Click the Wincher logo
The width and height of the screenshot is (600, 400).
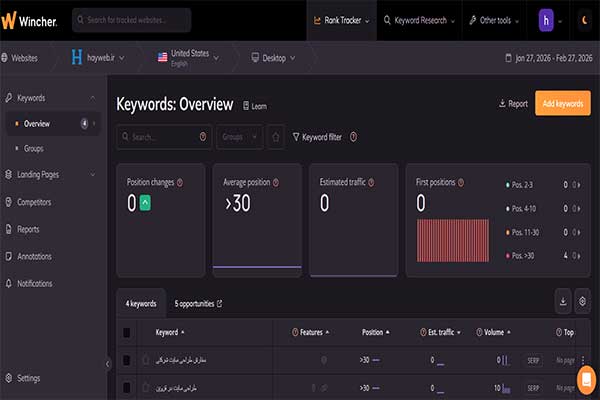click(29, 20)
